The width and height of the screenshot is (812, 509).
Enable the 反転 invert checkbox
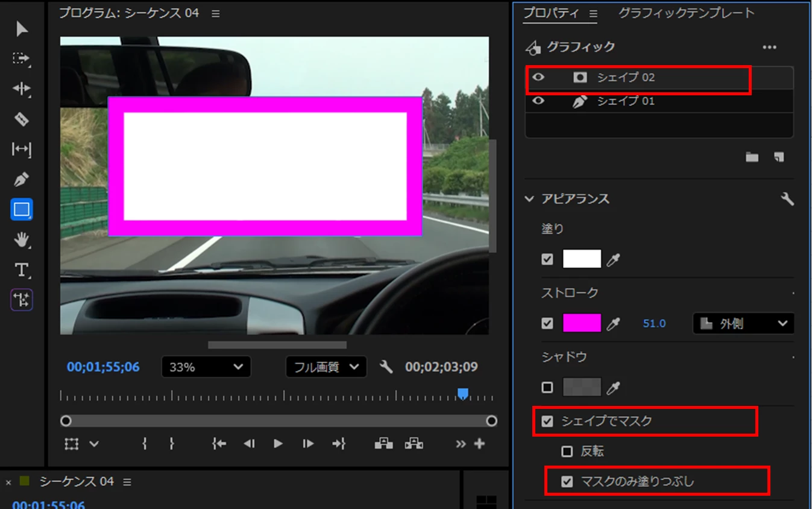point(567,451)
